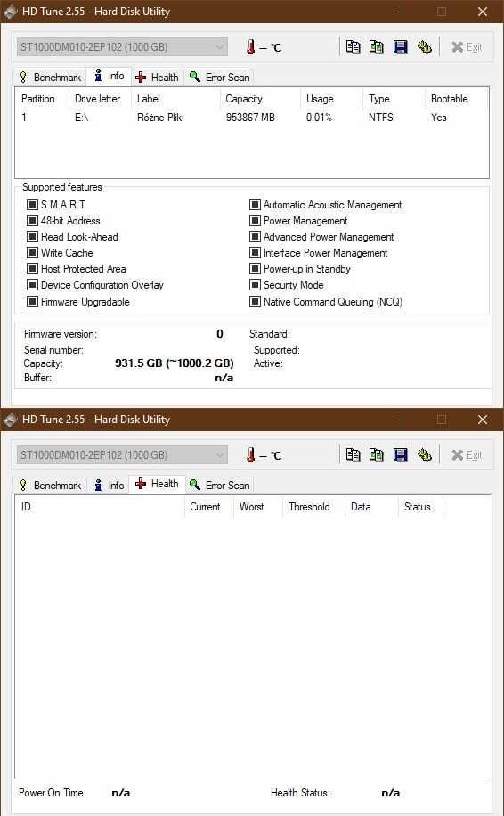Sort by the Capacity column header
Screen dimensions: 504x816
[260, 99]
